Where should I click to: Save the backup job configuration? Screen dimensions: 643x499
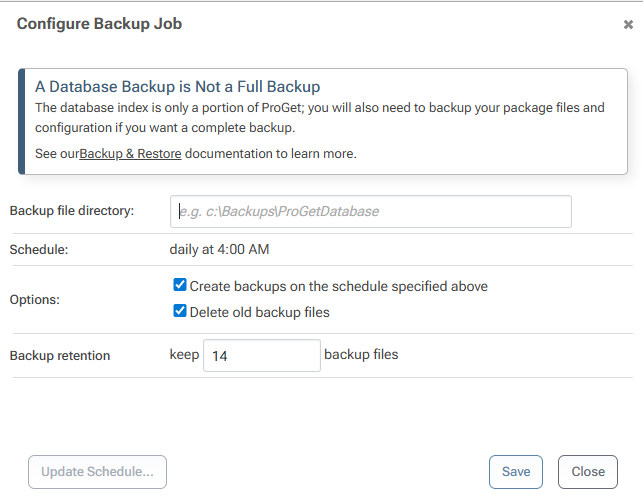516,472
